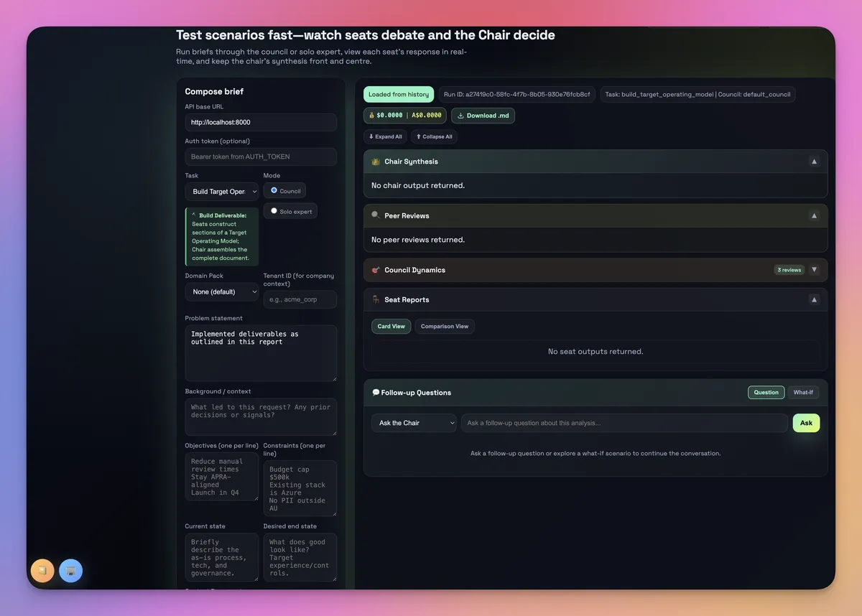Click the Problem statement text area

click(x=260, y=352)
